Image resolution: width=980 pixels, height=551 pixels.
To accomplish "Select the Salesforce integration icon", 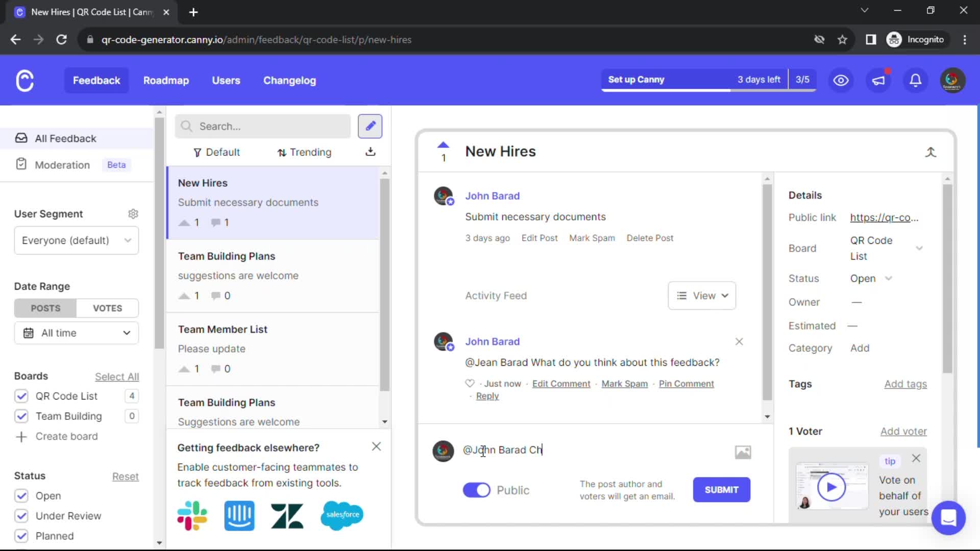I will point(341,516).
